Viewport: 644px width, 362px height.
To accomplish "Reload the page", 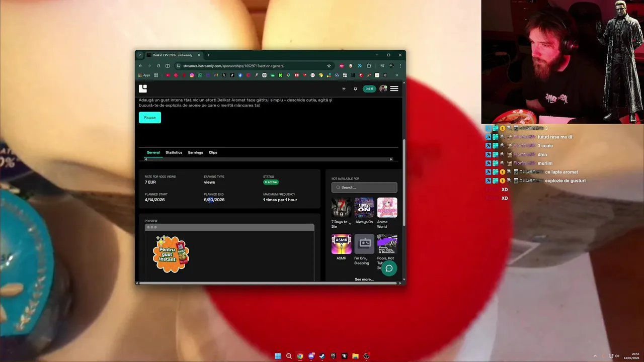I will point(158,66).
